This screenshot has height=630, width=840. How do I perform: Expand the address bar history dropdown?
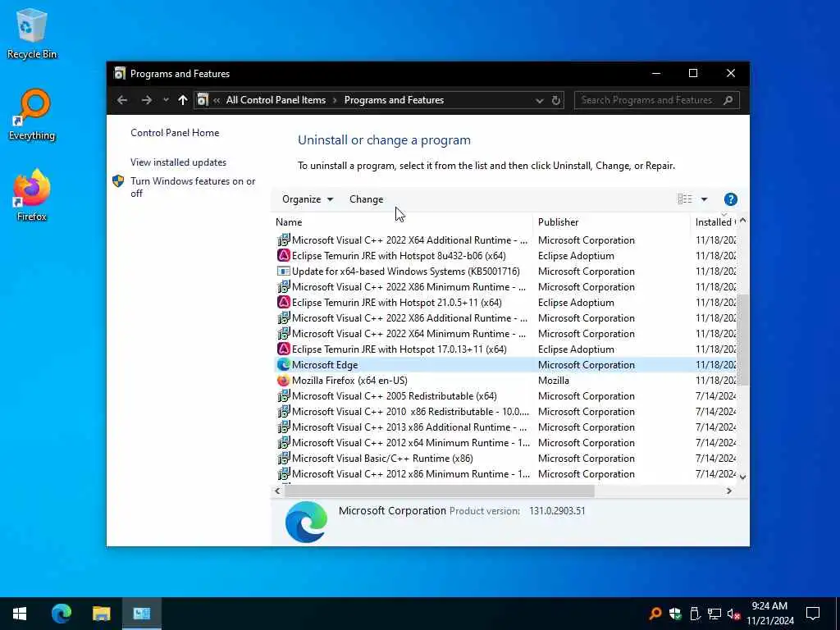pyautogui.click(x=540, y=101)
